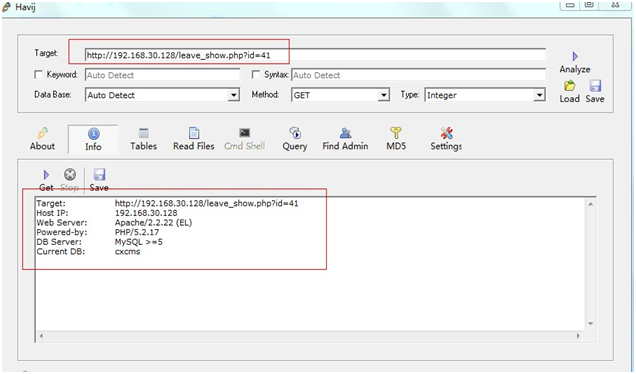
Task: Click the Save button in Info panel
Action: tap(99, 181)
